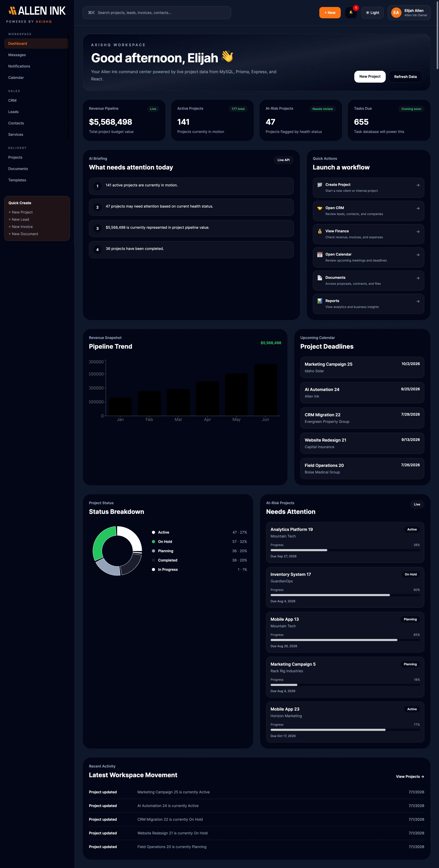Open the notifications bell icon
The image size is (439, 868).
coord(351,12)
